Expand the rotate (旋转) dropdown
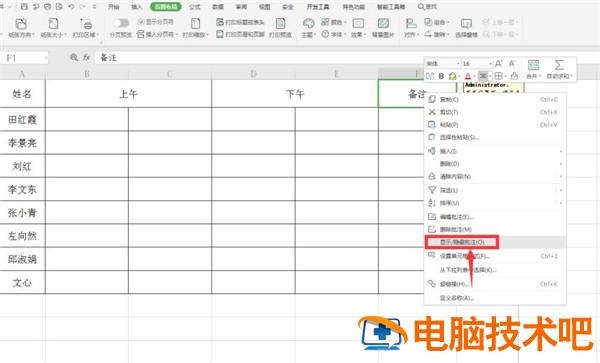 [x=448, y=34]
